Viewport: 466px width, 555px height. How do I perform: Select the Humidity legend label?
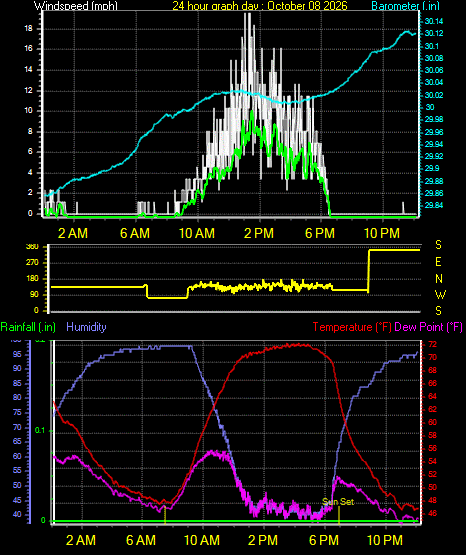[86, 327]
